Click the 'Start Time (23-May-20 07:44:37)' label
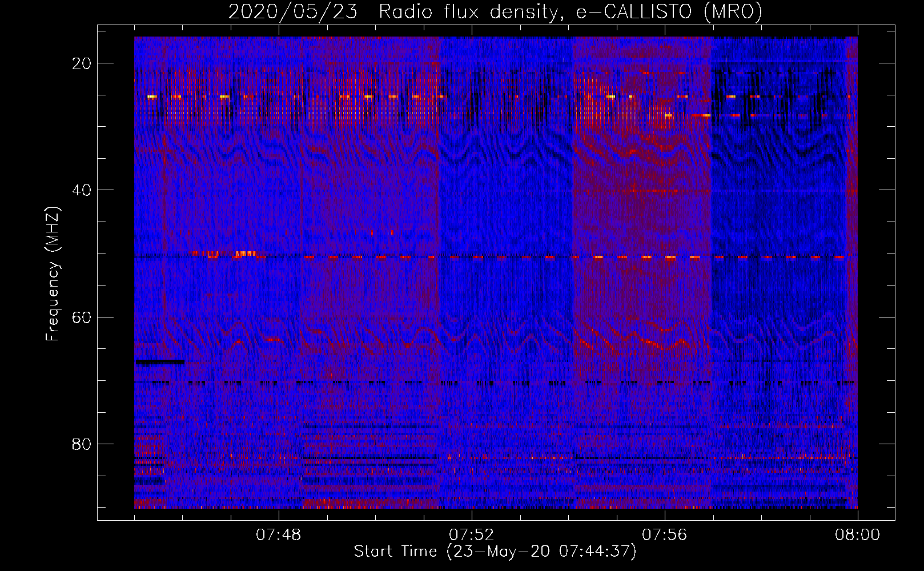The height and width of the screenshot is (571, 924). (495, 552)
